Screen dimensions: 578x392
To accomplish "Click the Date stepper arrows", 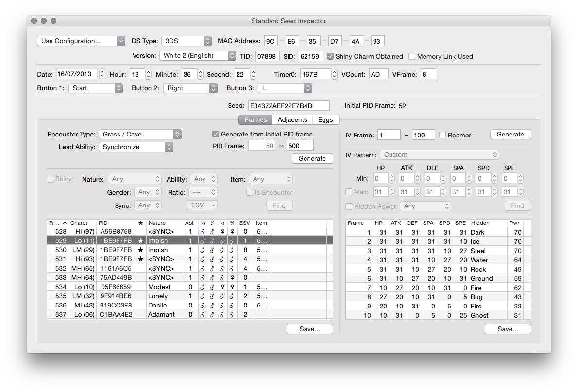I will point(102,74).
